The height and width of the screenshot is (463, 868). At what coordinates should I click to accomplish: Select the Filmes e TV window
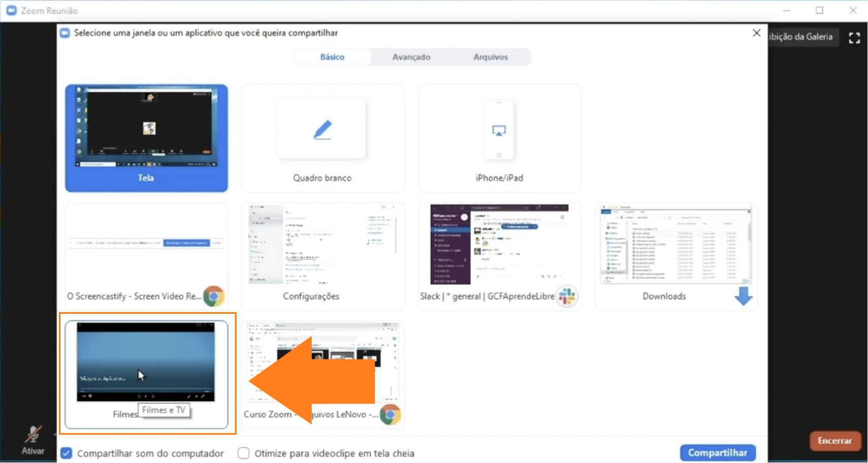tap(146, 375)
